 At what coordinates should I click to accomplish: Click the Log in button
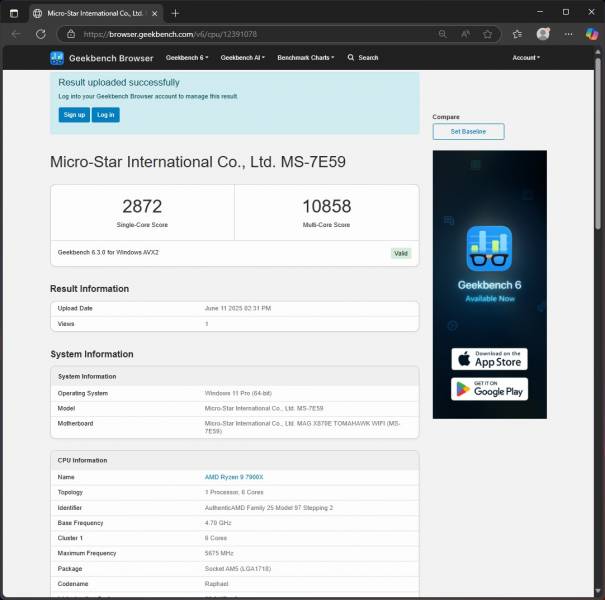tap(105, 115)
